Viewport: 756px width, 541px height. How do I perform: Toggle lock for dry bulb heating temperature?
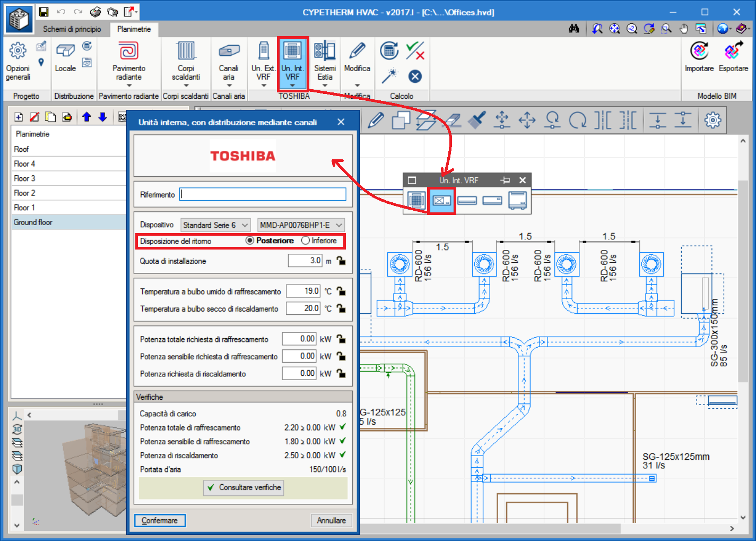coord(341,308)
